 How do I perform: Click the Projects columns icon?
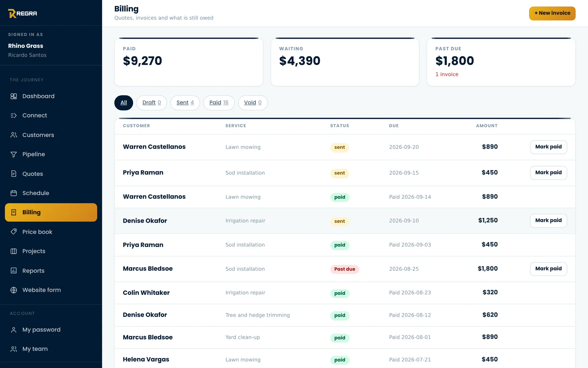[14, 251]
